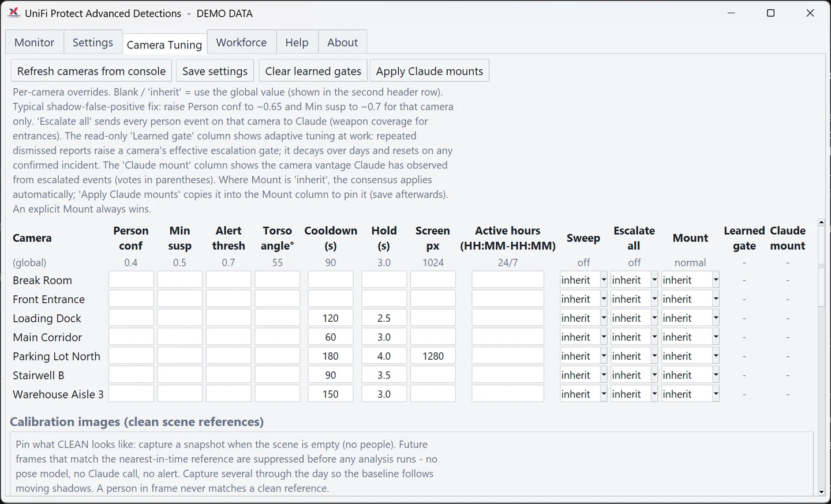Click Screen px field showing 1280
This screenshot has height=504, width=831.
[433, 356]
